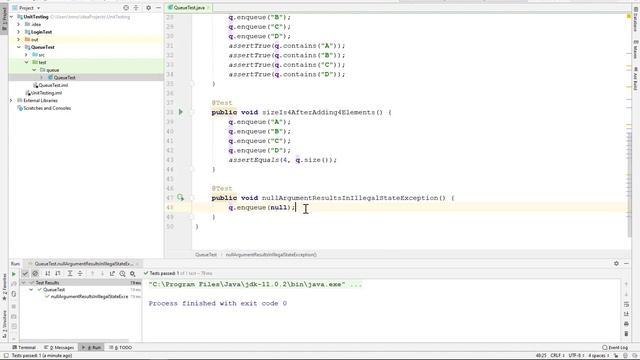Image resolution: width=640 pixels, height=360 pixels.
Task: Toggle Show Passed tests checkmark filter
Action: pyautogui.click(x=25, y=273)
